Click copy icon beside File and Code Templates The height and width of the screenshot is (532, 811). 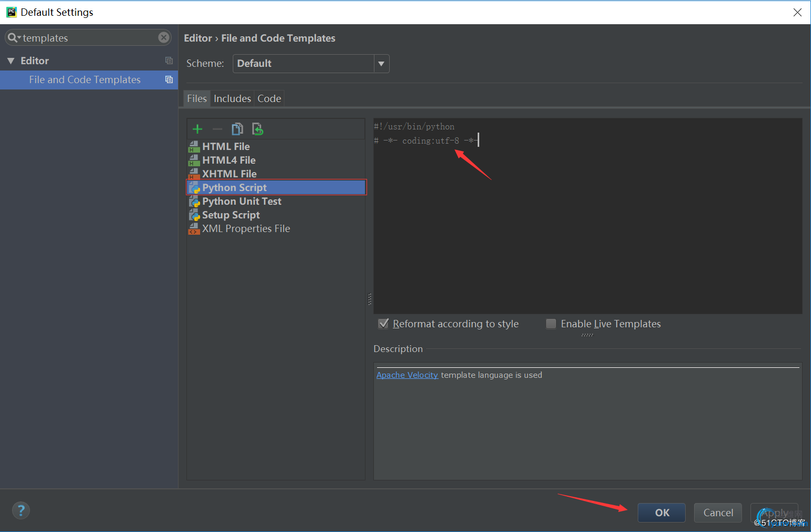(169, 79)
